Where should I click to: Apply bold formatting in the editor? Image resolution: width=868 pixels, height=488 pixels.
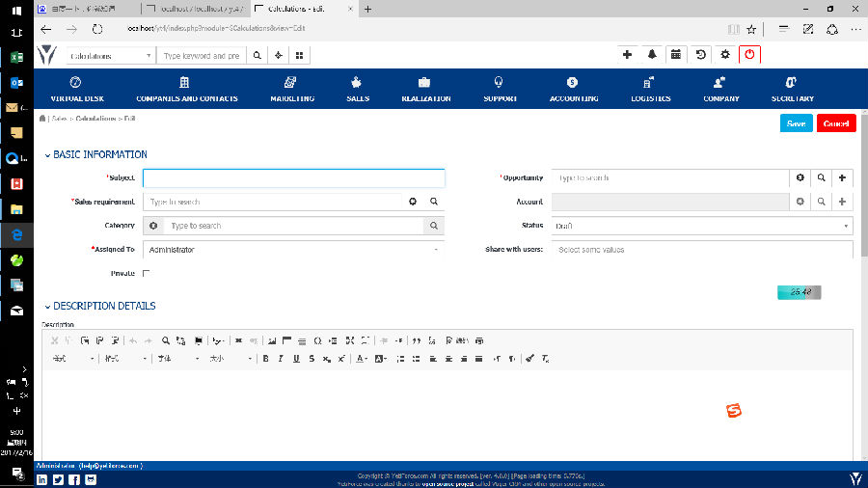266,359
